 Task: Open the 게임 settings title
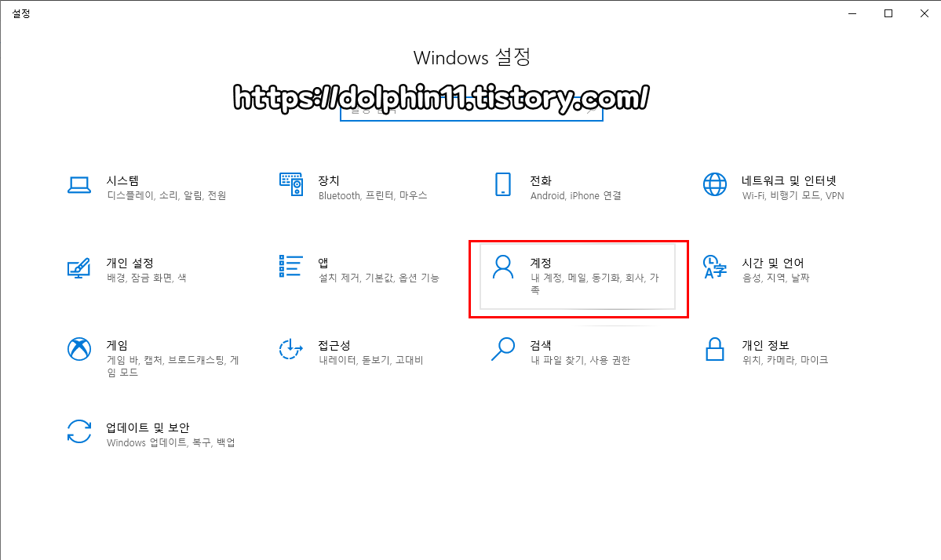(117, 345)
